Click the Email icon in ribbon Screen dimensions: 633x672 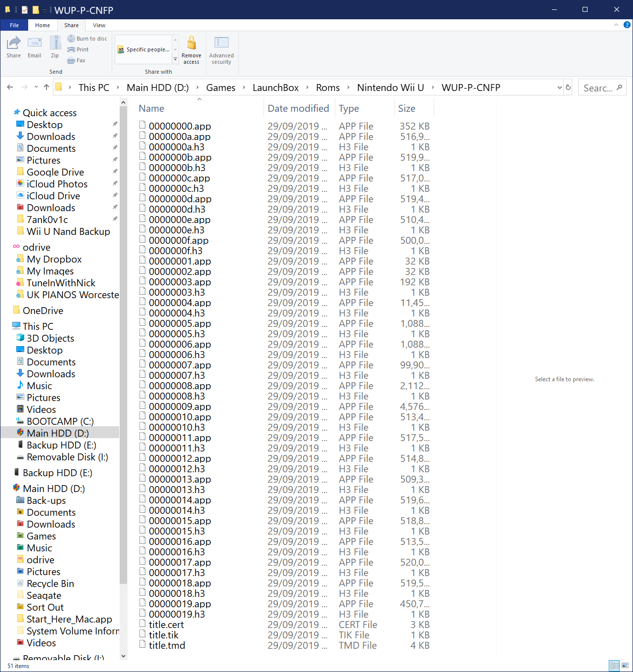(35, 47)
